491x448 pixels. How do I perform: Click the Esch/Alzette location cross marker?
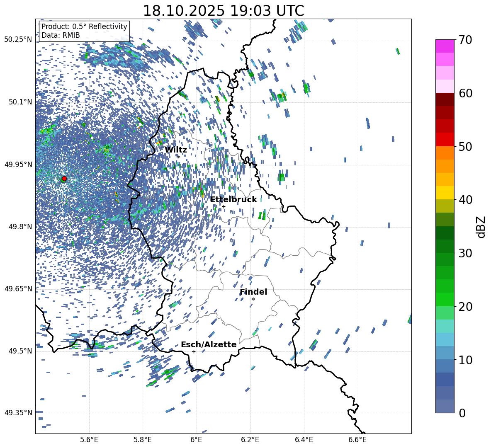coord(194,351)
